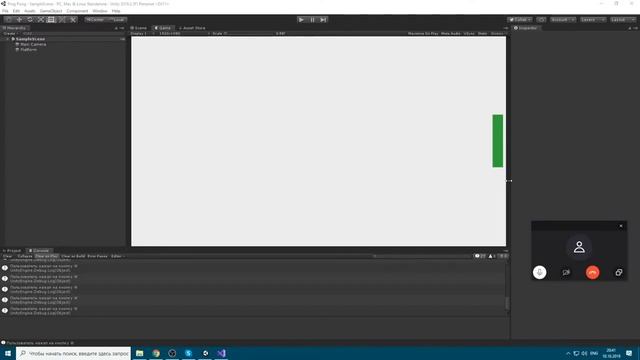Collapse the SampleScene node in the Hierarchy
Viewport: 640px width, 360px height.
(x=8, y=39)
